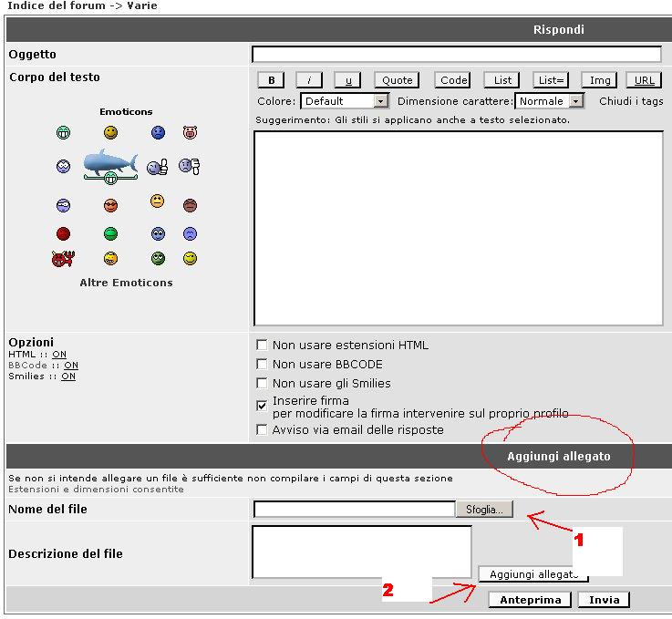The image size is (672, 619).
Task: Expand the Dimensione carattere dropdown
Action: [x=549, y=101]
